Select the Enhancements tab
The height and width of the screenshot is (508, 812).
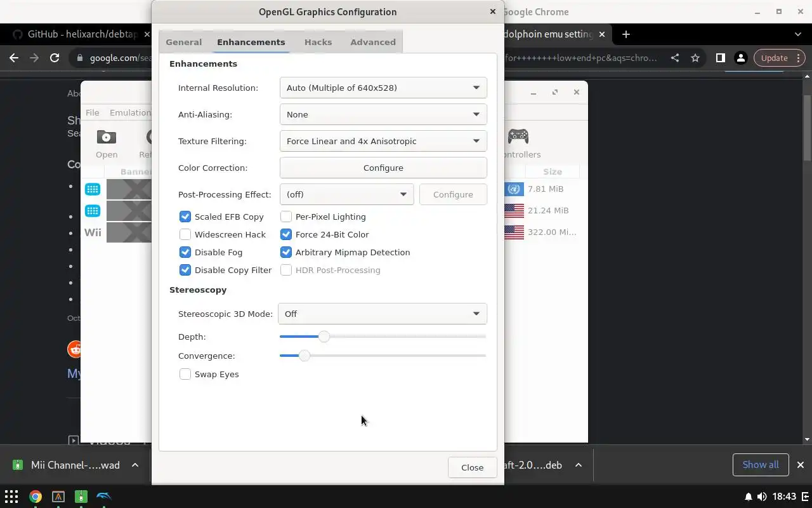tap(251, 42)
